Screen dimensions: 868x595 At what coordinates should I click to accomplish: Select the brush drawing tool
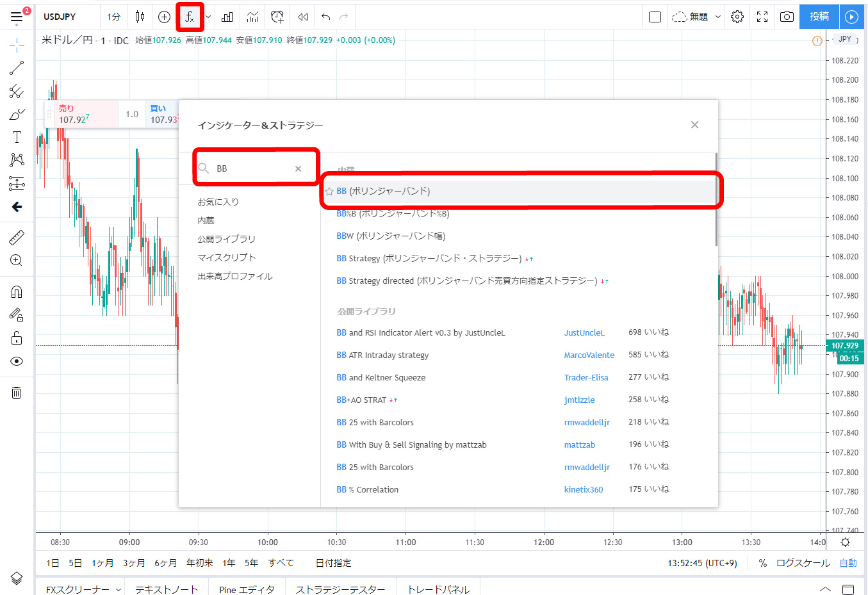click(17, 115)
